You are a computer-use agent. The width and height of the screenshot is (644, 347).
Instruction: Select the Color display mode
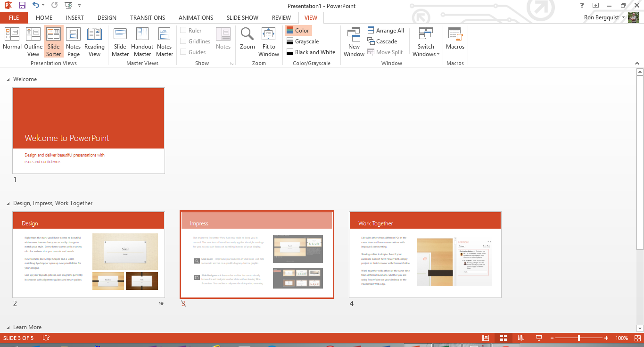(298, 31)
